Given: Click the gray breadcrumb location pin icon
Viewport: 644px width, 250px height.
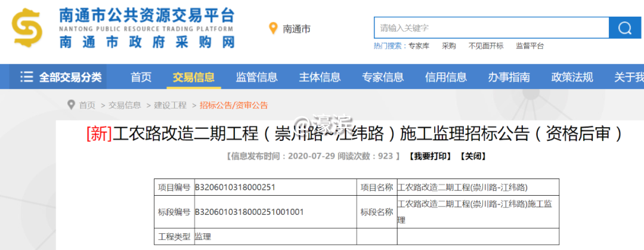Looking at the screenshot, I should click(72, 105).
